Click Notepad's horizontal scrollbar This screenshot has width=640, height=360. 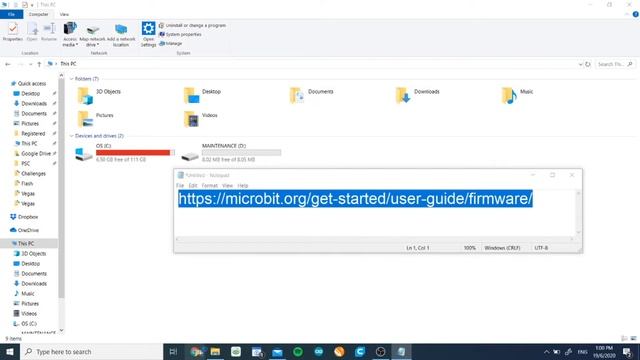(373, 239)
